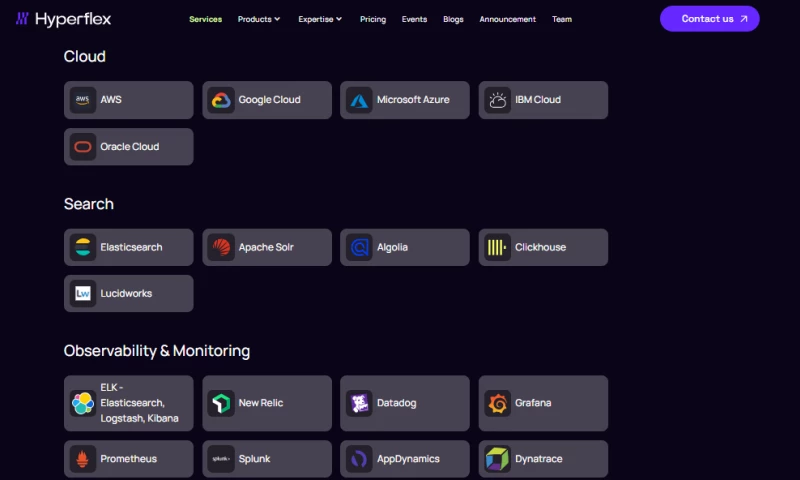Image resolution: width=800 pixels, height=480 pixels.
Task: Click the Microsoft Azure logo icon
Action: point(359,100)
